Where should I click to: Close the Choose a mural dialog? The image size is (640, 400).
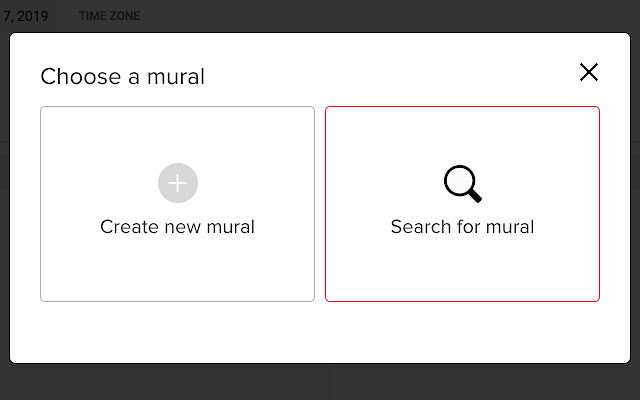click(x=589, y=72)
